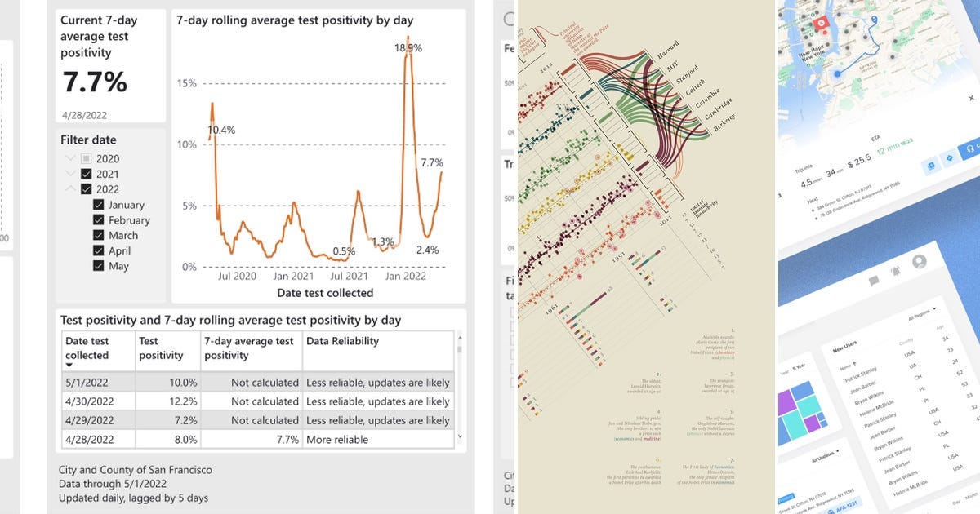Viewport: 980px width, 514px height.
Task: Click the navigation diamond icon near trip fare
Action: pyautogui.click(x=949, y=158)
